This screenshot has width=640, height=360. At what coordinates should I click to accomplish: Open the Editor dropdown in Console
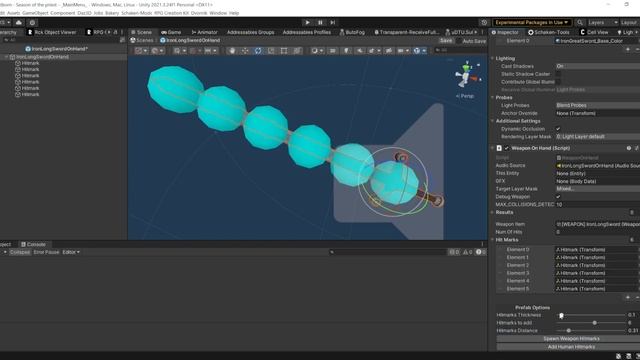pos(71,252)
